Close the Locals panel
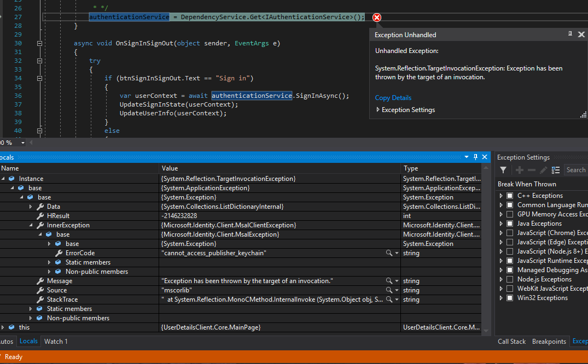 [x=485, y=157]
